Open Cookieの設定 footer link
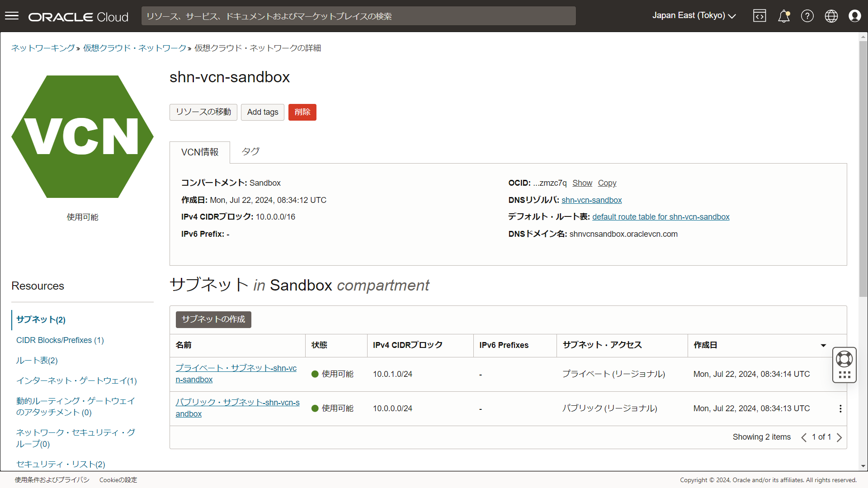Viewport: 868px width, 488px height. click(118, 480)
